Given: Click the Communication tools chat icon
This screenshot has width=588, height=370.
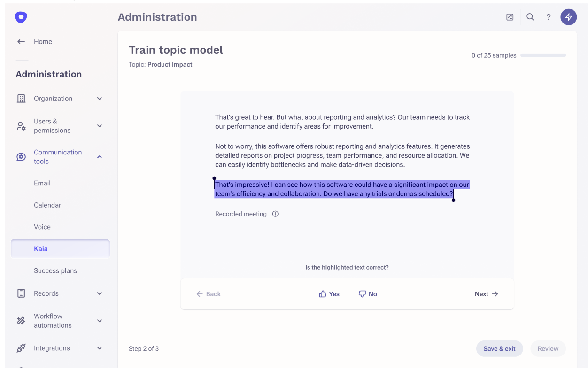Looking at the screenshot, I should (21, 156).
